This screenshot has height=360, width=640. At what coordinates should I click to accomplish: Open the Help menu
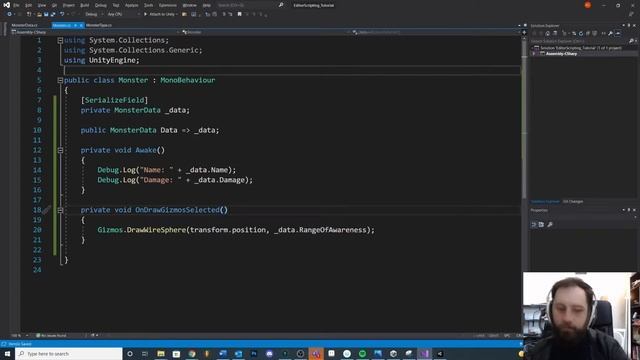coord(207,5)
